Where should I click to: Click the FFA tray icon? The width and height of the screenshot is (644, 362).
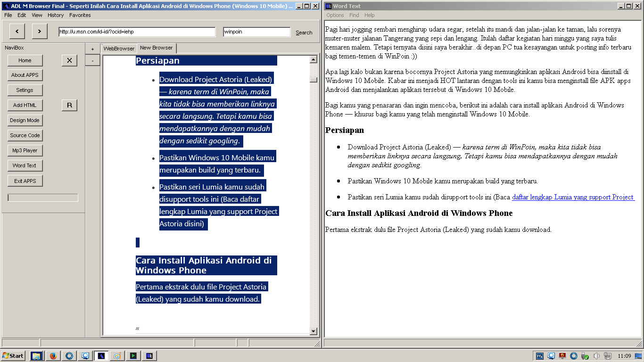coord(540,356)
